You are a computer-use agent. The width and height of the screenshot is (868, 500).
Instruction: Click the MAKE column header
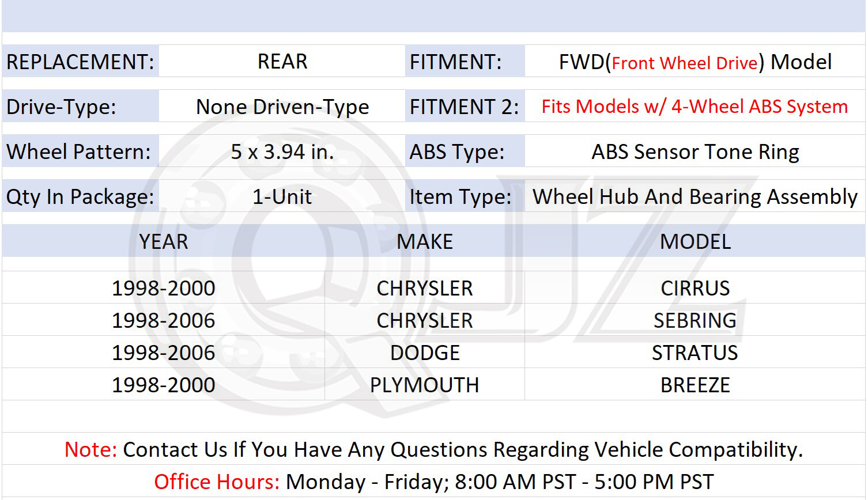[425, 241]
